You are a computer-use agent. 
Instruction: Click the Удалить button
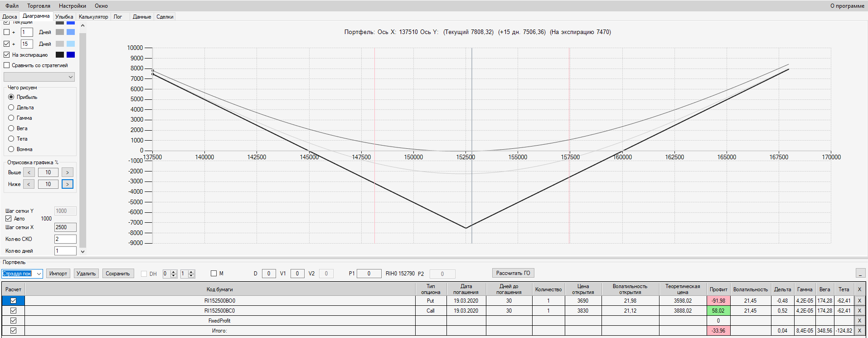tap(86, 274)
